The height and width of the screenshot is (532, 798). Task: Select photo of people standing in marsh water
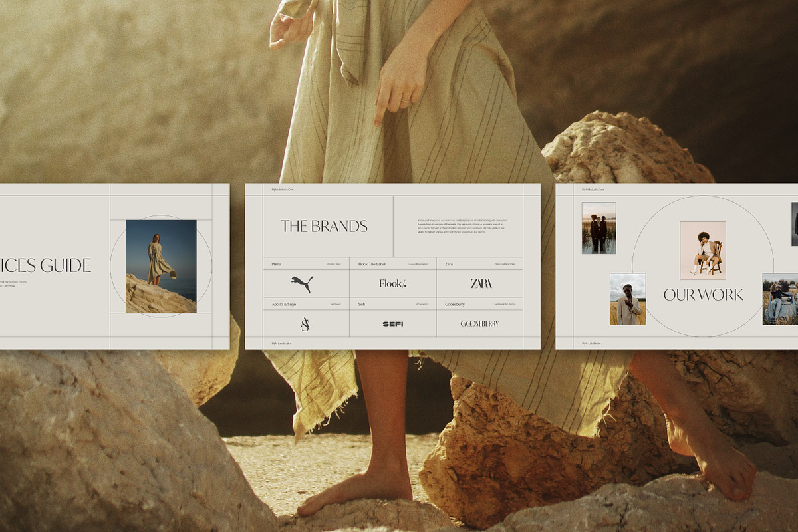tap(598, 228)
